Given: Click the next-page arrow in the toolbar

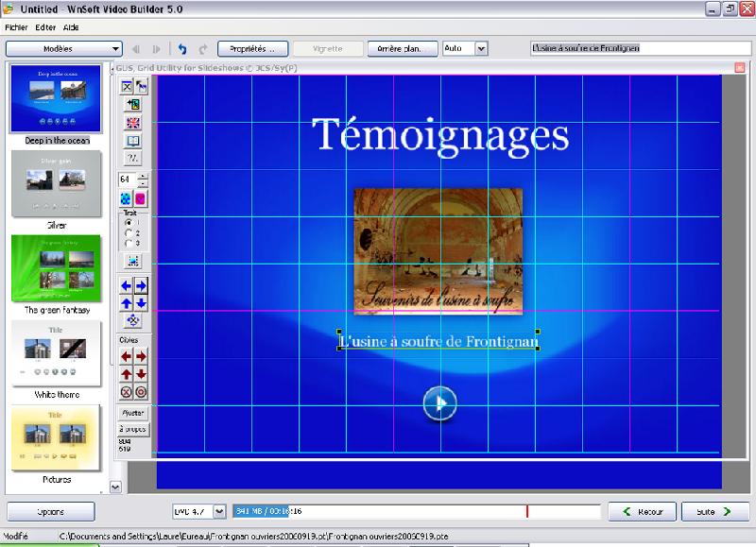Looking at the screenshot, I should (156, 49).
